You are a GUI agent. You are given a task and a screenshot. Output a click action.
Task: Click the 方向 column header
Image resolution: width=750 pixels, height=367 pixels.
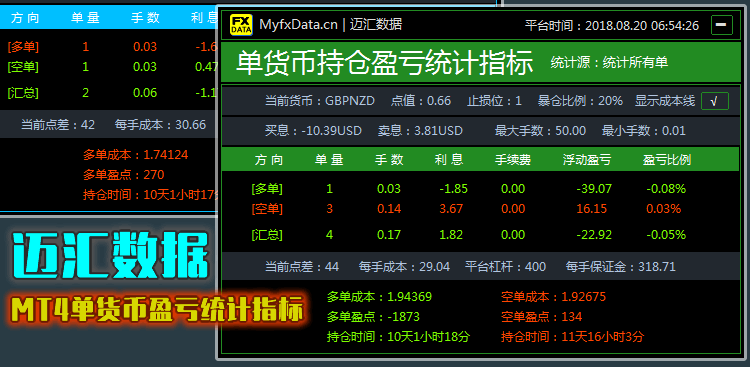(268, 160)
